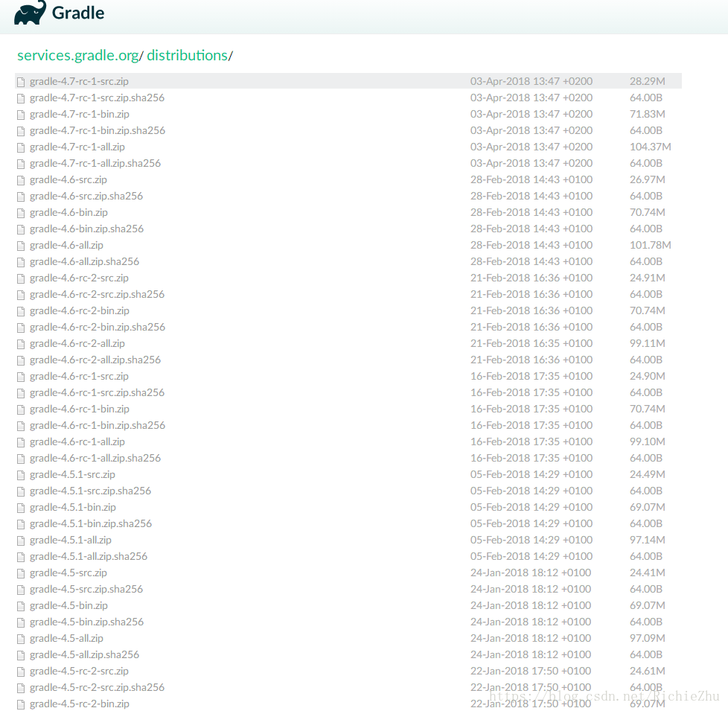This screenshot has height=711, width=728.
Task: Click file icon beside gradle-4.6-rc-1-bin.zip
Action: click(x=21, y=409)
